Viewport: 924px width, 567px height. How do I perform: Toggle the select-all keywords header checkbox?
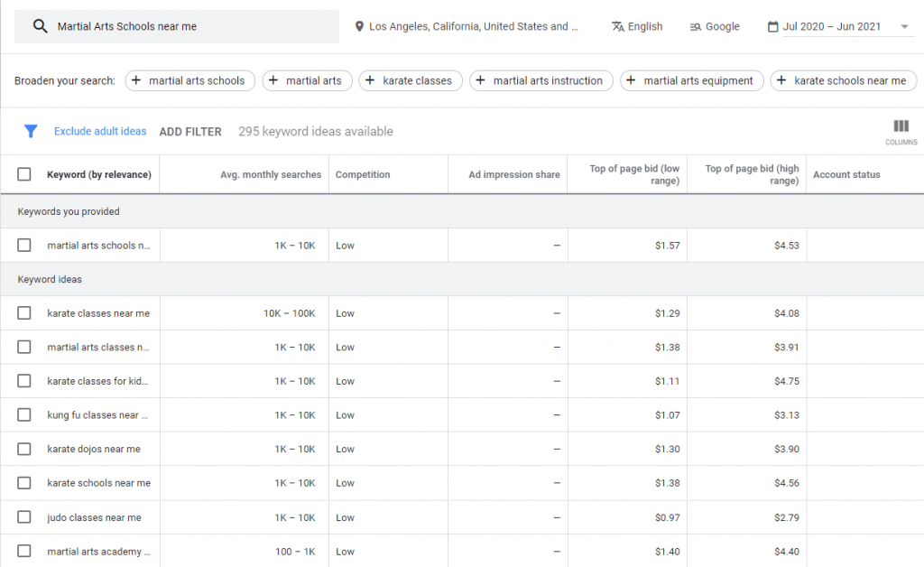click(x=24, y=174)
